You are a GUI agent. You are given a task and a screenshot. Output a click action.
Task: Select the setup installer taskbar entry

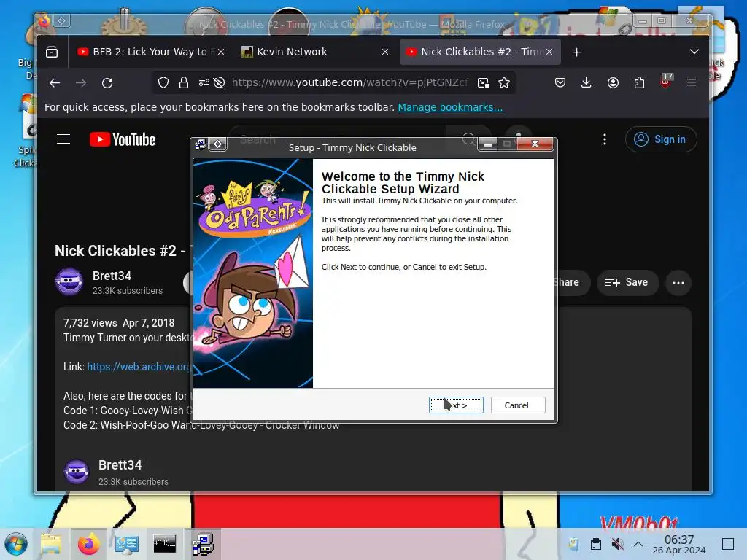pyautogui.click(x=203, y=544)
